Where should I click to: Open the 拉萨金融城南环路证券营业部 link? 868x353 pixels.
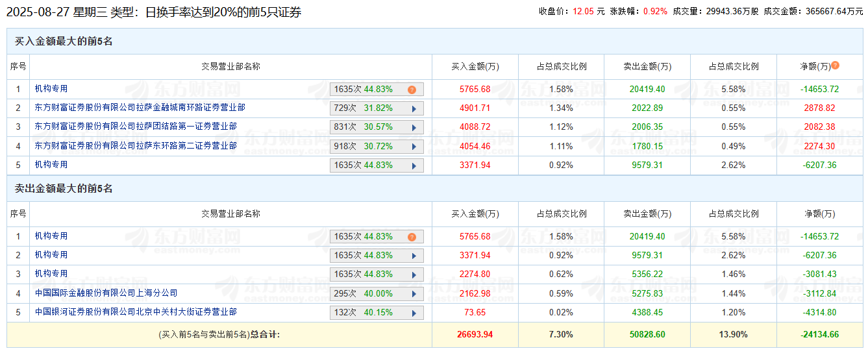point(140,108)
